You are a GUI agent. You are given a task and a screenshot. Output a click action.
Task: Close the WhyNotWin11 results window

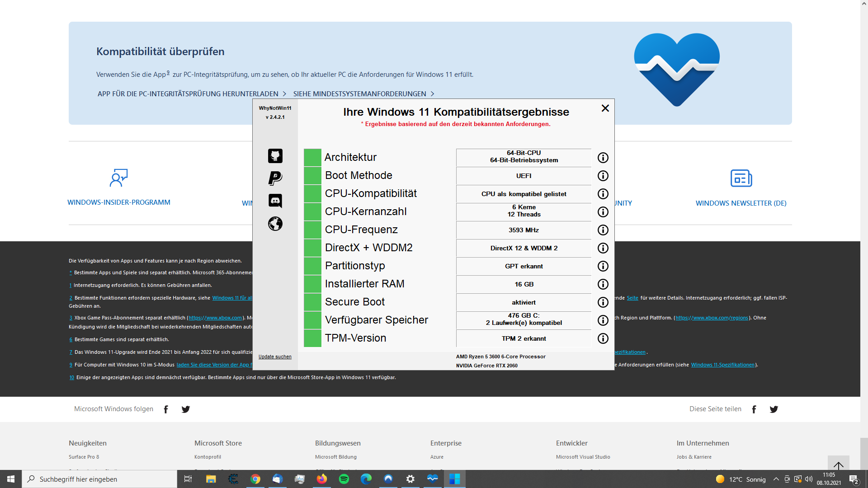click(x=605, y=108)
